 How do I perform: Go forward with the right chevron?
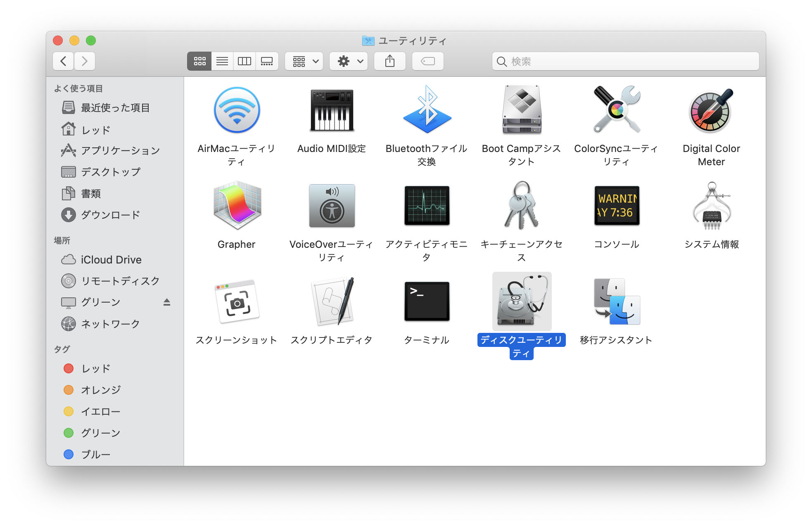(85, 61)
